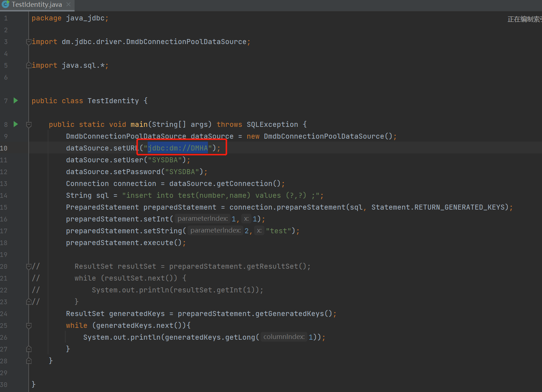The width and height of the screenshot is (542, 392).
Task: Collapse the import block at line 3
Action: 29,42
